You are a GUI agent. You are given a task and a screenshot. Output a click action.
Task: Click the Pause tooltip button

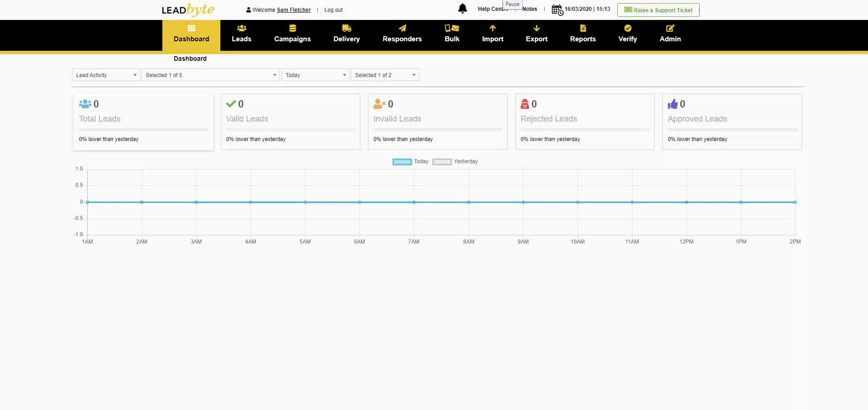512,4
